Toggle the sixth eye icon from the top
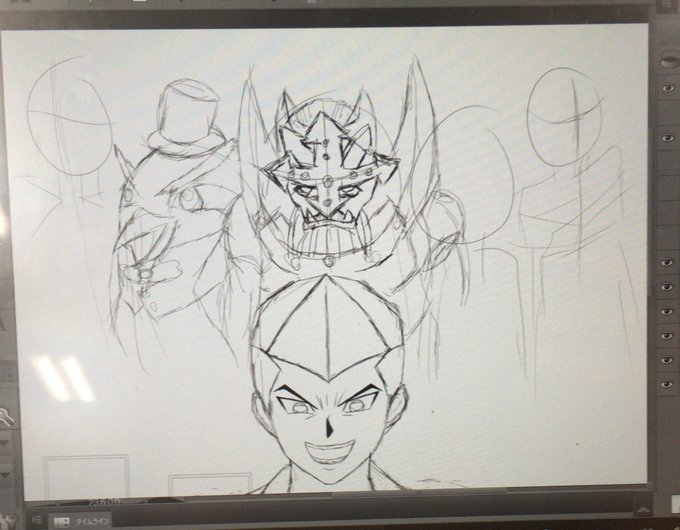Image resolution: width=680 pixels, height=530 pixels. [668, 336]
